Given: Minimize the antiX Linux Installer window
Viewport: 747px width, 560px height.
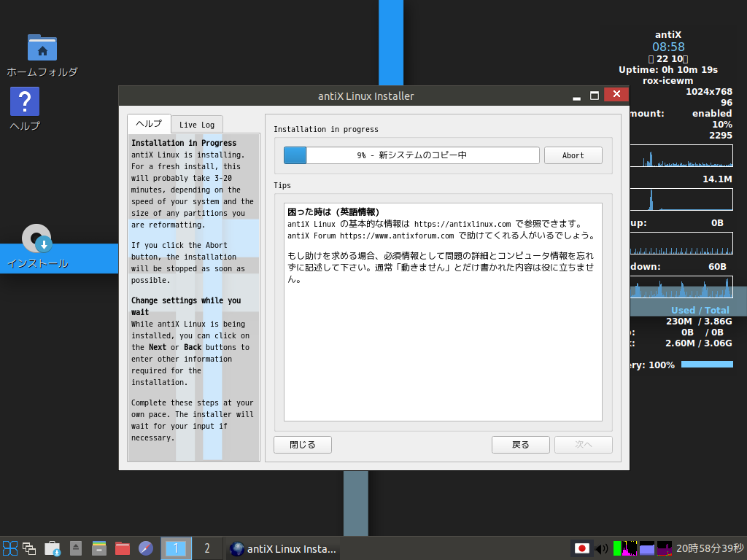Looking at the screenshot, I should pos(576,96).
